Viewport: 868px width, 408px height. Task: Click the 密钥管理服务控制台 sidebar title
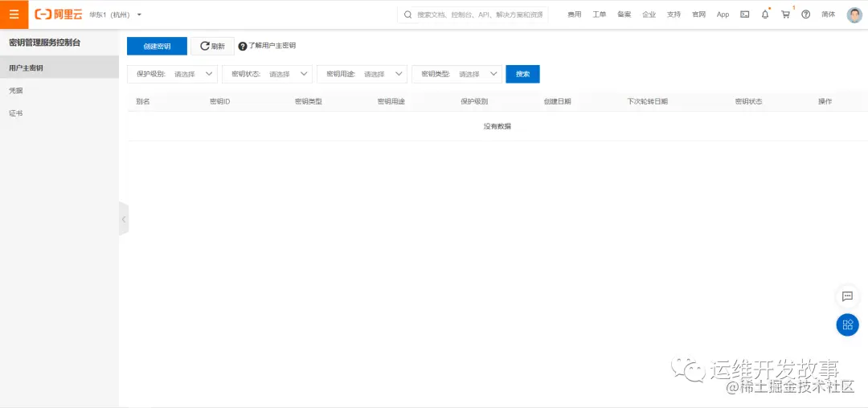tap(45, 43)
